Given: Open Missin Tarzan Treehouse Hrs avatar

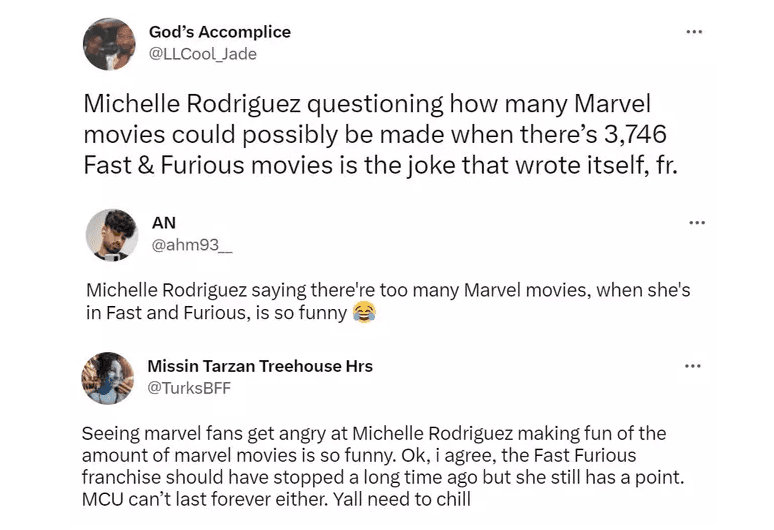Looking at the screenshot, I should click(x=109, y=378).
